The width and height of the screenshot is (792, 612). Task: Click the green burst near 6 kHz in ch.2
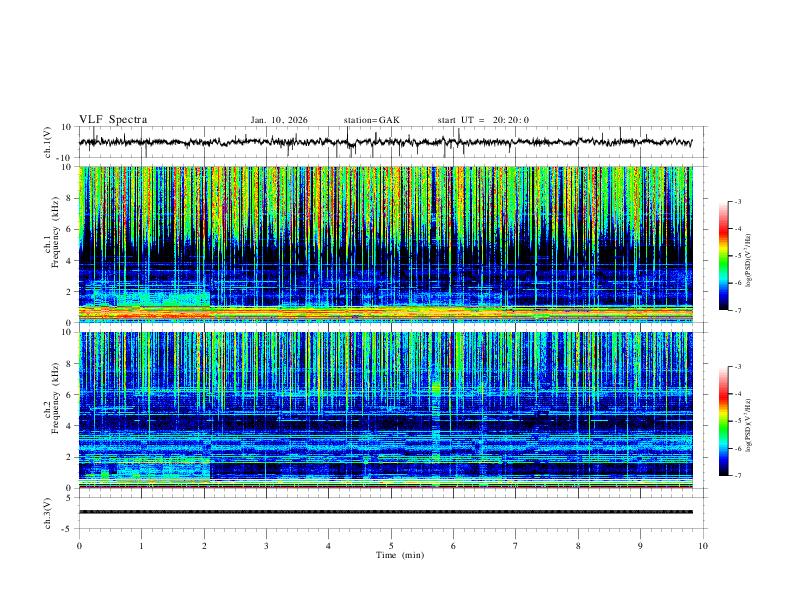(x=436, y=389)
